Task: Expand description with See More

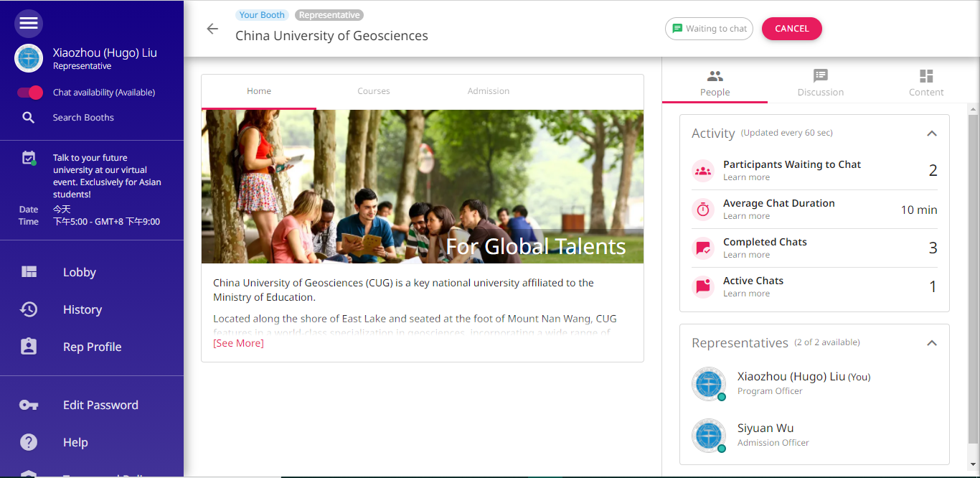Action: (x=238, y=343)
